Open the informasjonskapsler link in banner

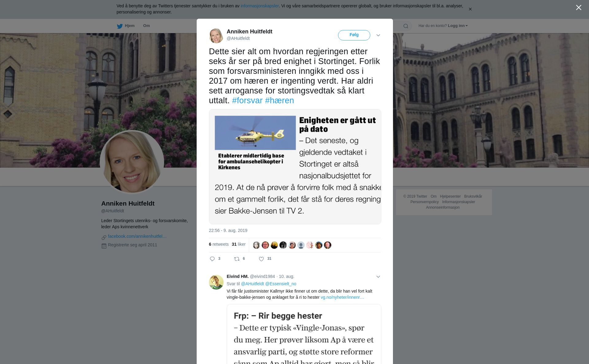[x=260, y=6]
